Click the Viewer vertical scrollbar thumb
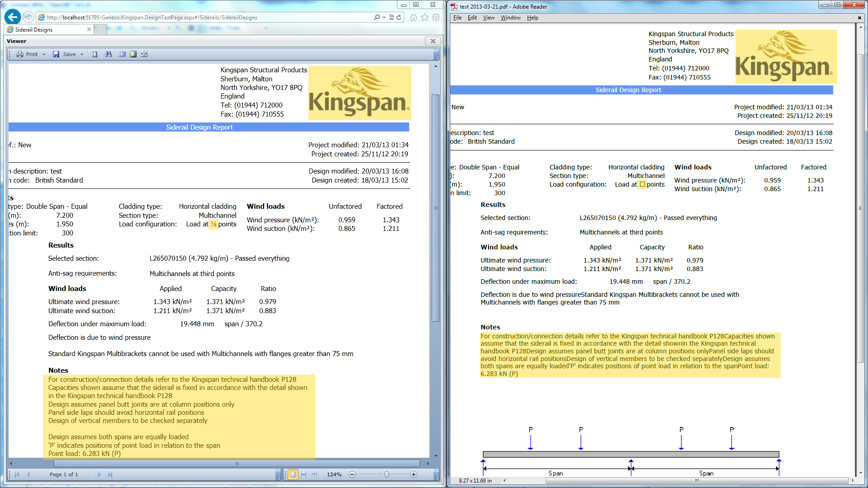The height and width of the screenshot is (488, 868). [435, 208]
